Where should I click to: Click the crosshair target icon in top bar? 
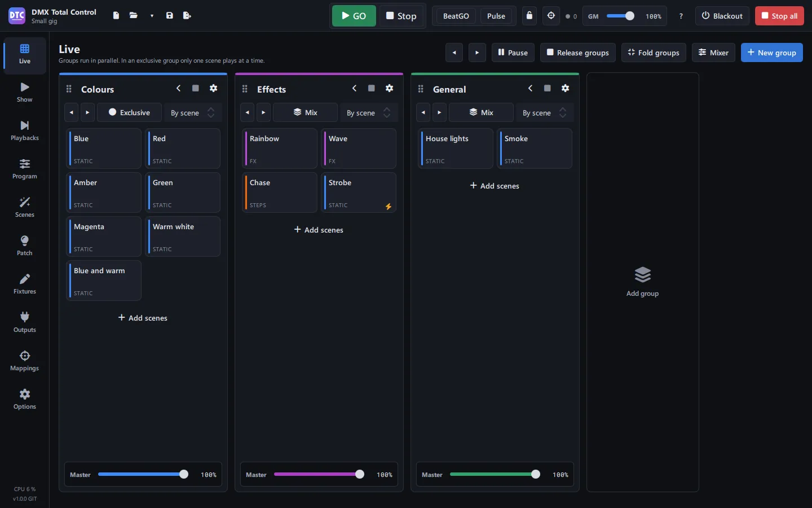tap(551, 16)
